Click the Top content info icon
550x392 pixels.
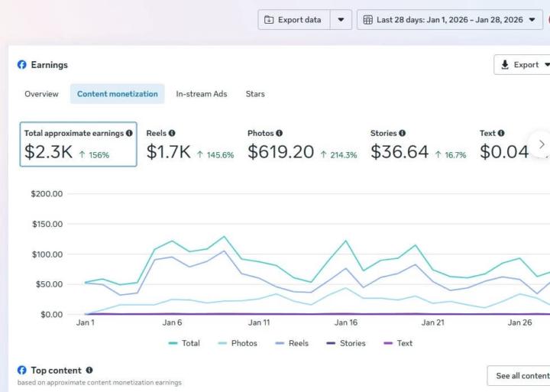pyautogui.click(x=89, y=371)
